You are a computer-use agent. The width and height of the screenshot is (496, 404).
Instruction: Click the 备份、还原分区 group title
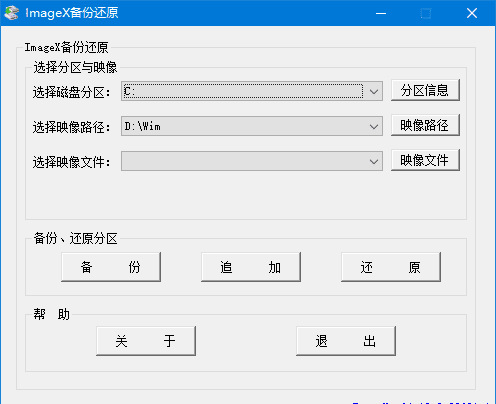(x=75, y=239)
